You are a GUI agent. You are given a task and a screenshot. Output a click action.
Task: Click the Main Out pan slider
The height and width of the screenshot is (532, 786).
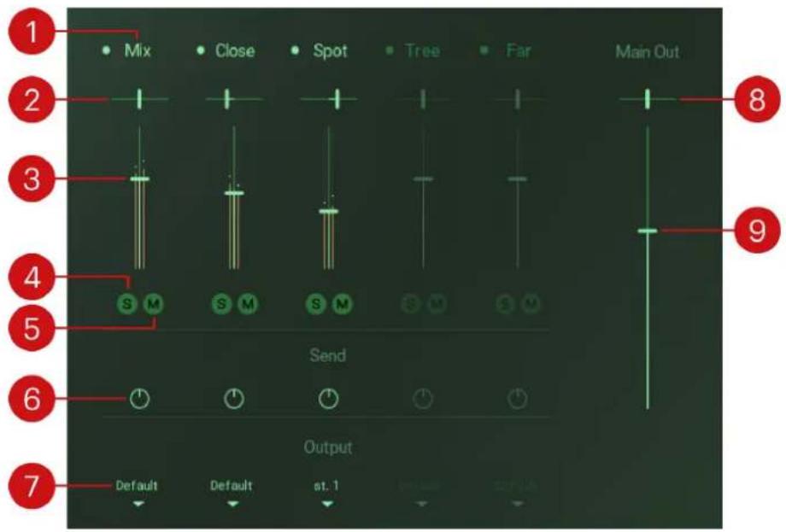click(647, 99)
